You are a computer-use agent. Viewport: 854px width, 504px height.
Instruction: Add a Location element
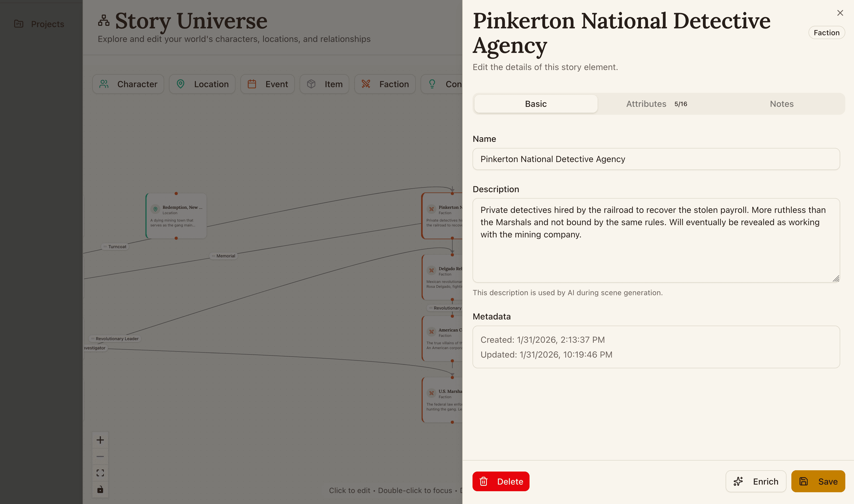tap(203, 84)
